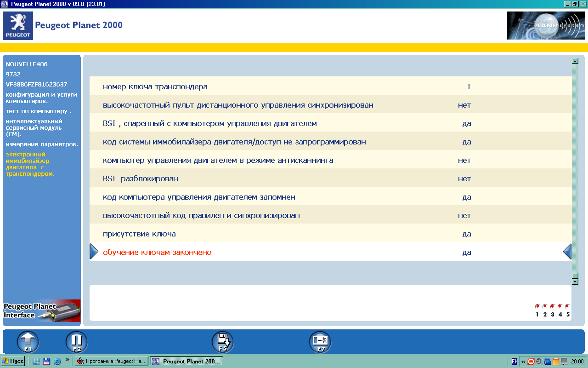Pause measurement with the F2 button
This screenshot has height=368, width=588.
tap(77, 342)
